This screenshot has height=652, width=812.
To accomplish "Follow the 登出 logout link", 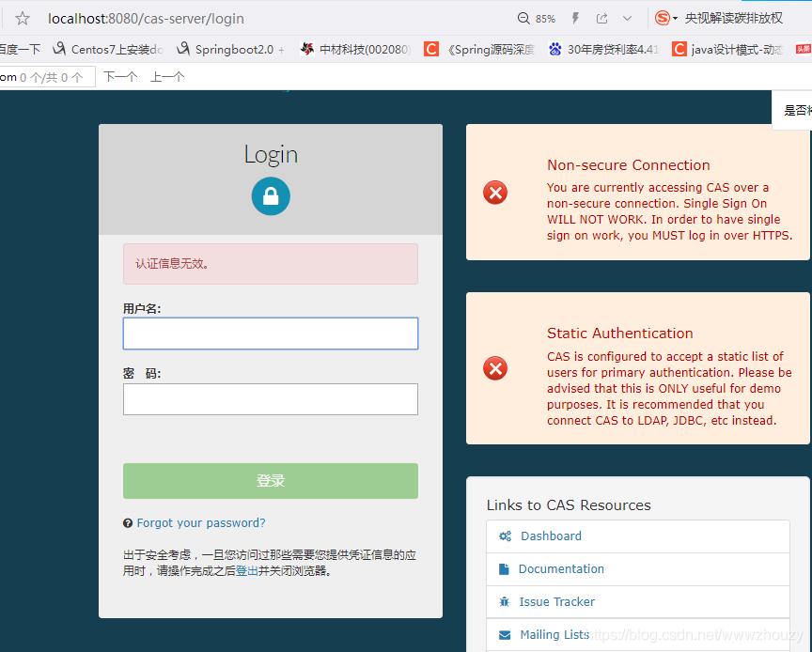I will coord(247,571).
